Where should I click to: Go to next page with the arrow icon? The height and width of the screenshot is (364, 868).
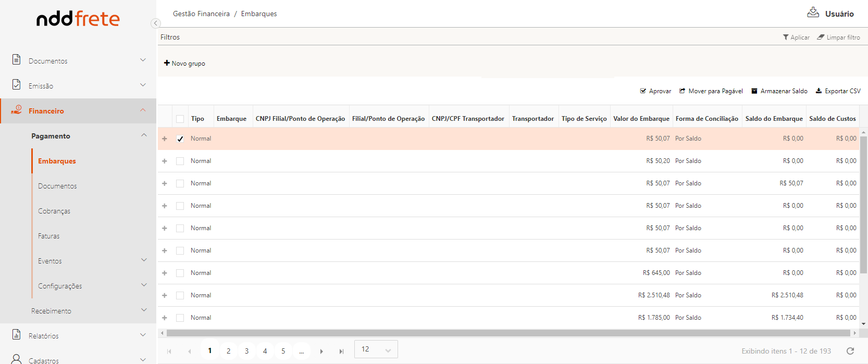tap(321, 352)
